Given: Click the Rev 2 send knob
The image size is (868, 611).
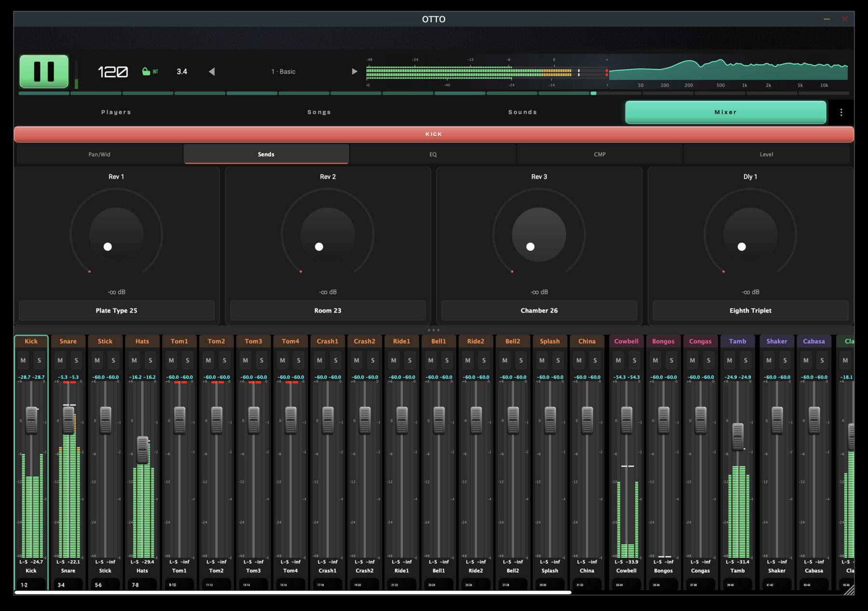Looking at the screenshot, I should coord(328,235).
